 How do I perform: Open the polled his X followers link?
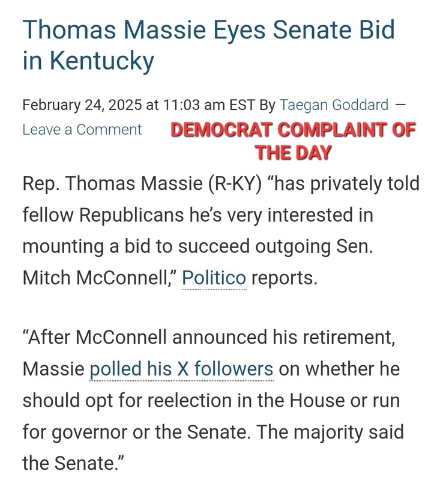click(181, 369)
